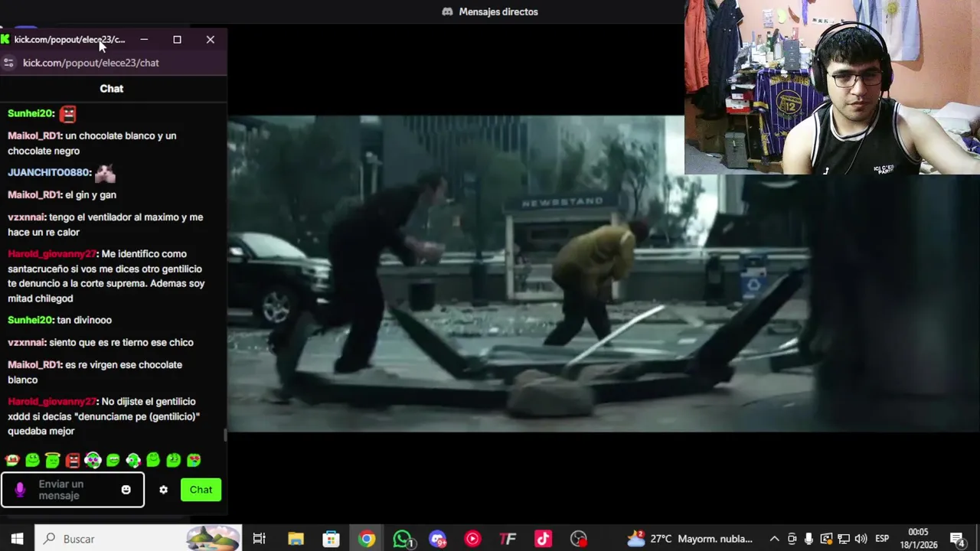Open Task View on the taskbar
The height and width of the screenshot is (551, 980).
coord(259,539)
